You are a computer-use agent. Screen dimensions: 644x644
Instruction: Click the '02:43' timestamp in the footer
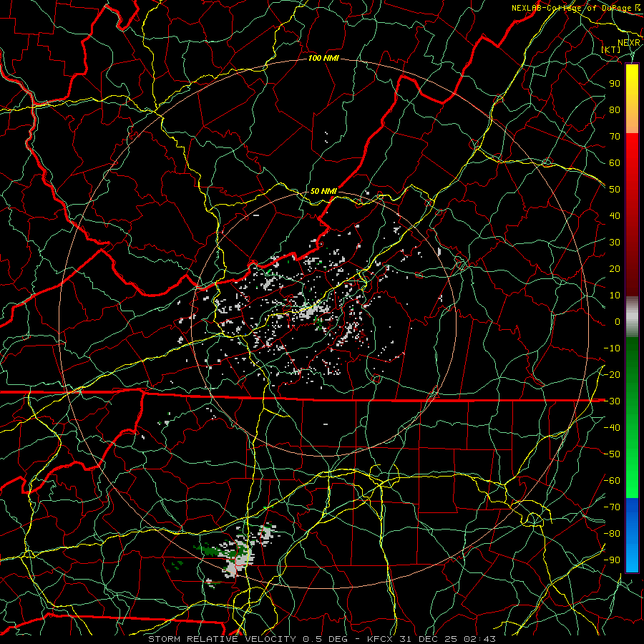pos(479,639)
